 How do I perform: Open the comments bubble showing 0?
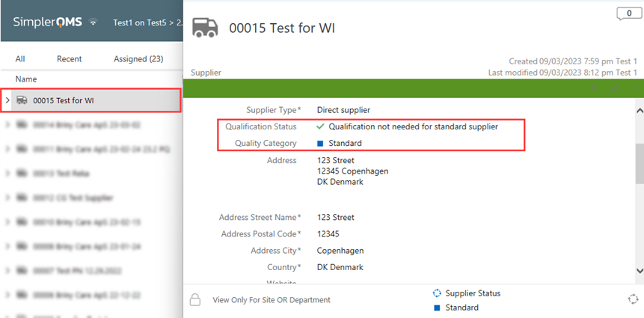(628, 14)
